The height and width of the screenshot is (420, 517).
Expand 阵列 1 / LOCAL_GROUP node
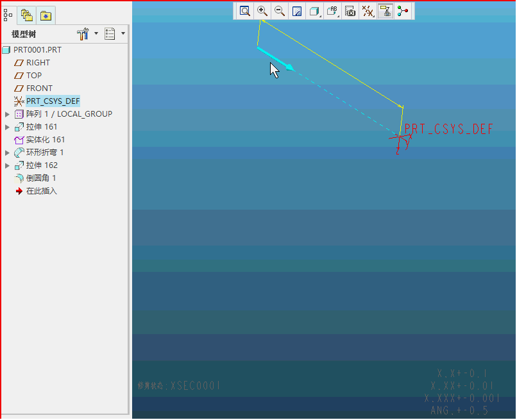tap(7, 114)
